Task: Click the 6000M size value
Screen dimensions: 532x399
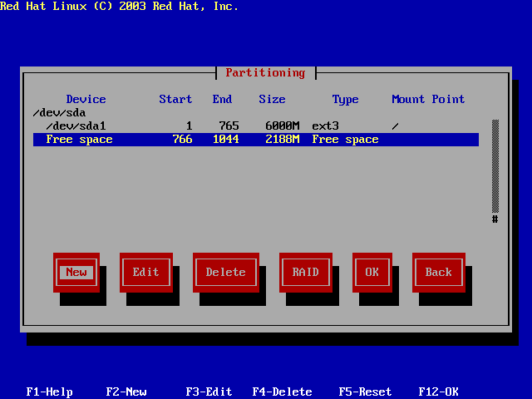Action: pos(283,126)
